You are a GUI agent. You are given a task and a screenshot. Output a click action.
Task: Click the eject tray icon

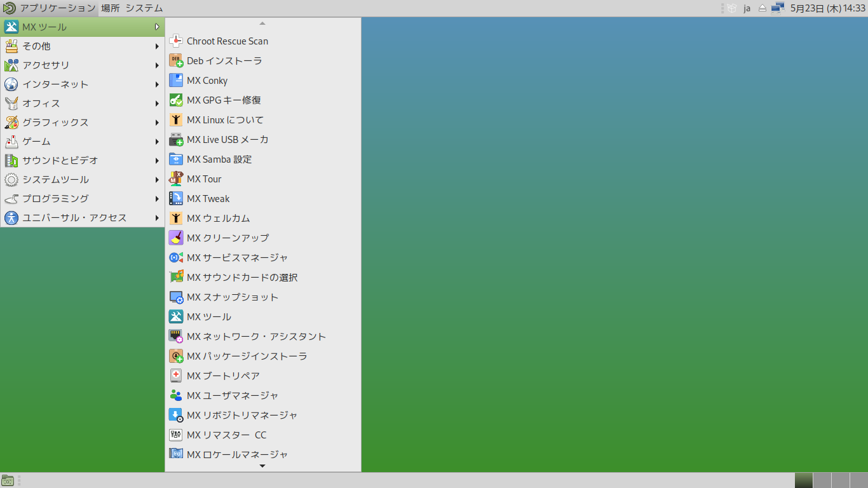click(763, 8)
